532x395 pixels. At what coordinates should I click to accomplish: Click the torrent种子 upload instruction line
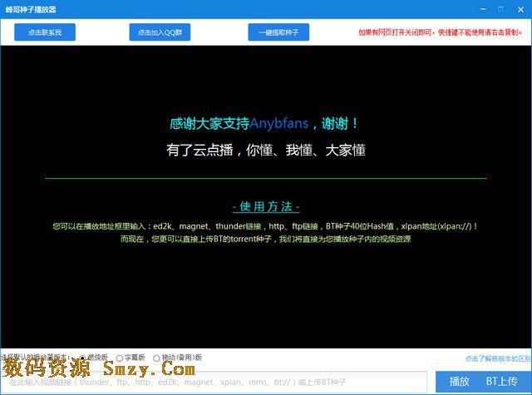click(x=266, y=239)
